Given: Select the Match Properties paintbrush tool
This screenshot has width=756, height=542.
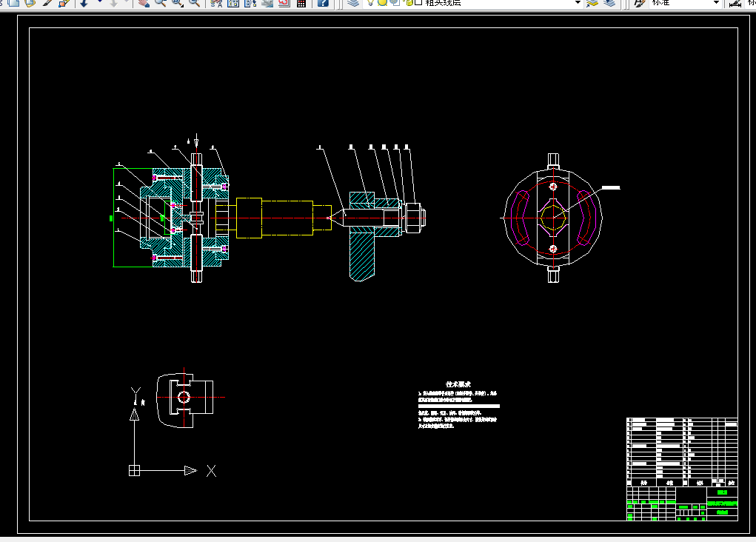Looking at the screenshot, I should pos(47,3).
